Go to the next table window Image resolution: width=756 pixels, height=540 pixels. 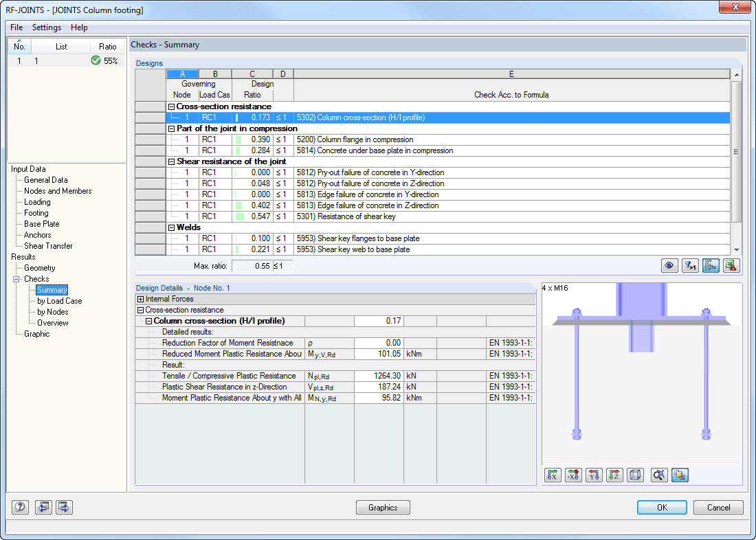click(x=64, y=507)
